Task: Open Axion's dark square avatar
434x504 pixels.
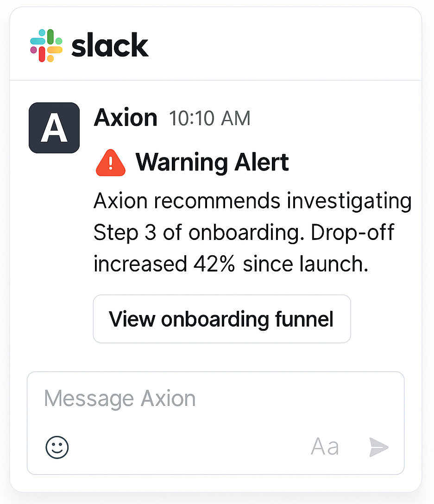Action: click(x=54, y=127)
